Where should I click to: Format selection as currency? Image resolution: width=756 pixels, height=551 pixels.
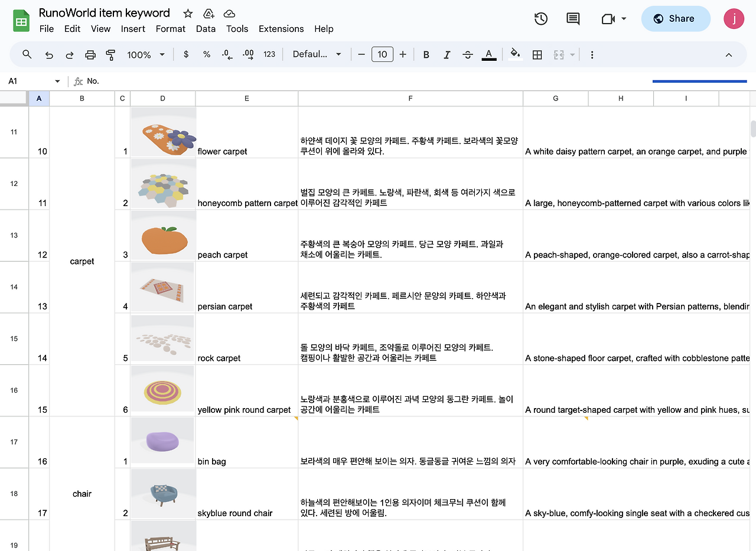(185, 54)
